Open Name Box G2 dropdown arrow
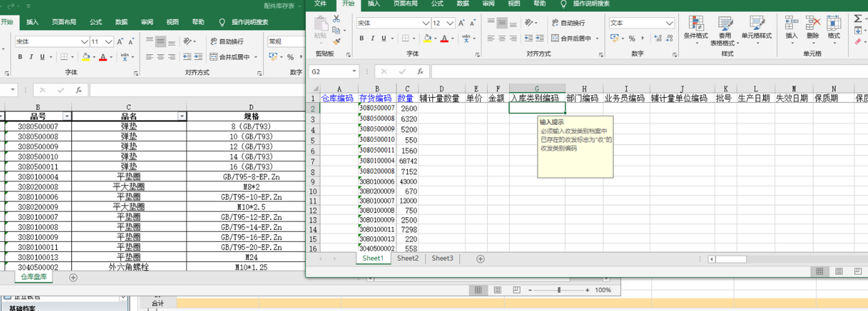The image size is (868, 311). [x=354, y=71]
